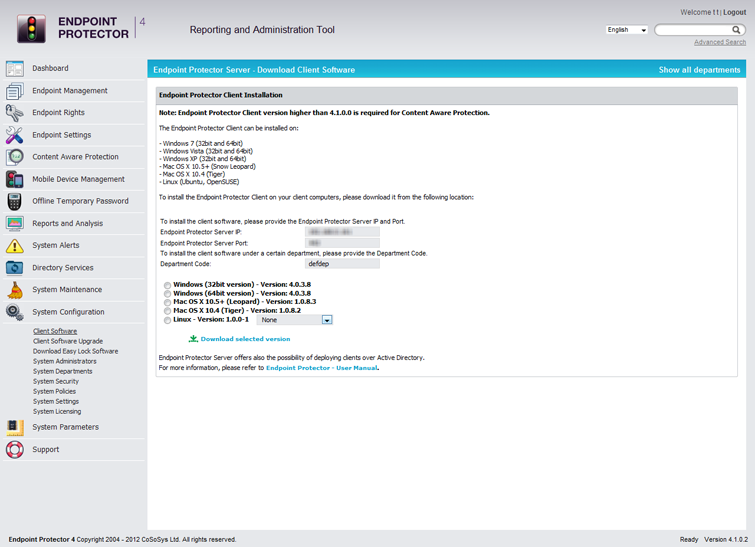Click Show all departments link
The width and height of the screenshot is (755, 547).
pyautogui.click(x=699, y=70)
